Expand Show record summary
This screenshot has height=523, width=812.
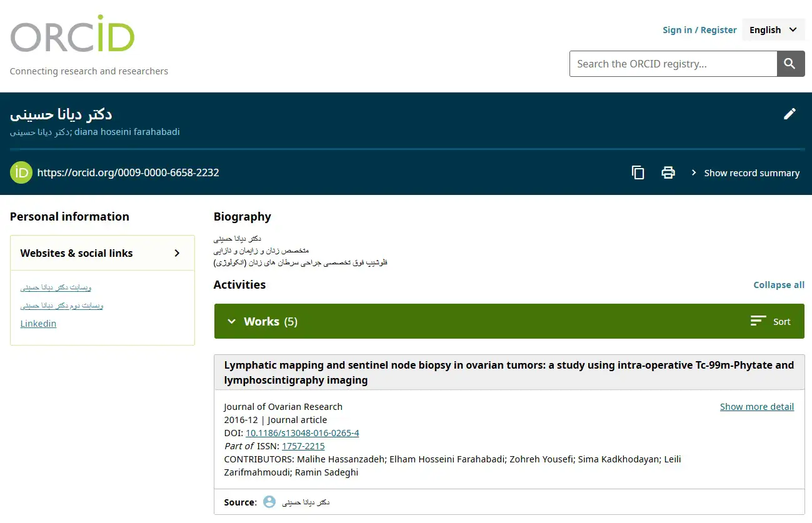[x=745, y=173]
